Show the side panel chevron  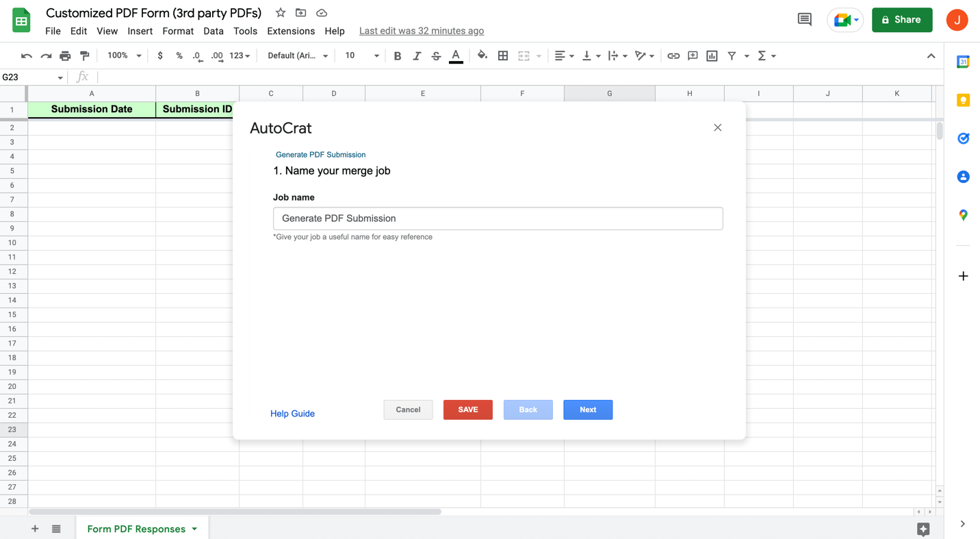click(x=962, y=524)
